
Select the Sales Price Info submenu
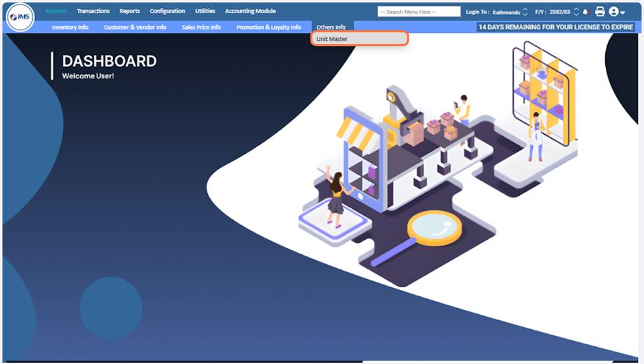click(x=201, y=27)
